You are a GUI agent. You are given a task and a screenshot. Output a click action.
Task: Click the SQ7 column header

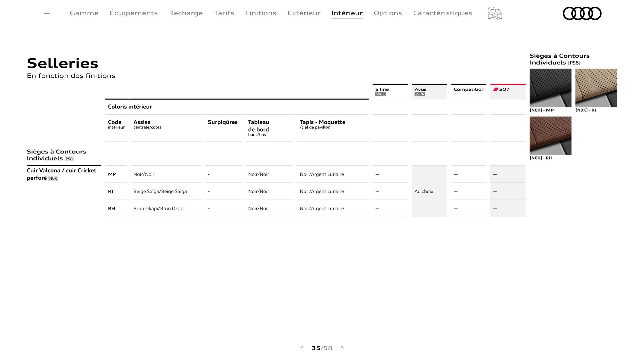[508, 91]
